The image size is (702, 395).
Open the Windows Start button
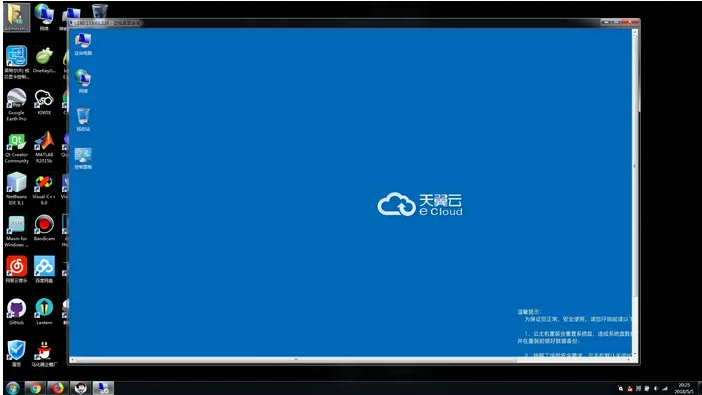click(x=13, y=388)
